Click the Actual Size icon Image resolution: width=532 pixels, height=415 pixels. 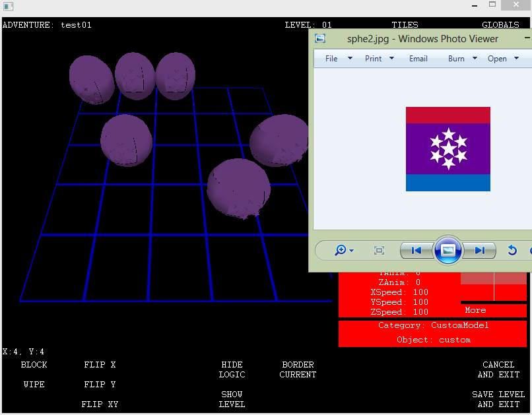379,251
